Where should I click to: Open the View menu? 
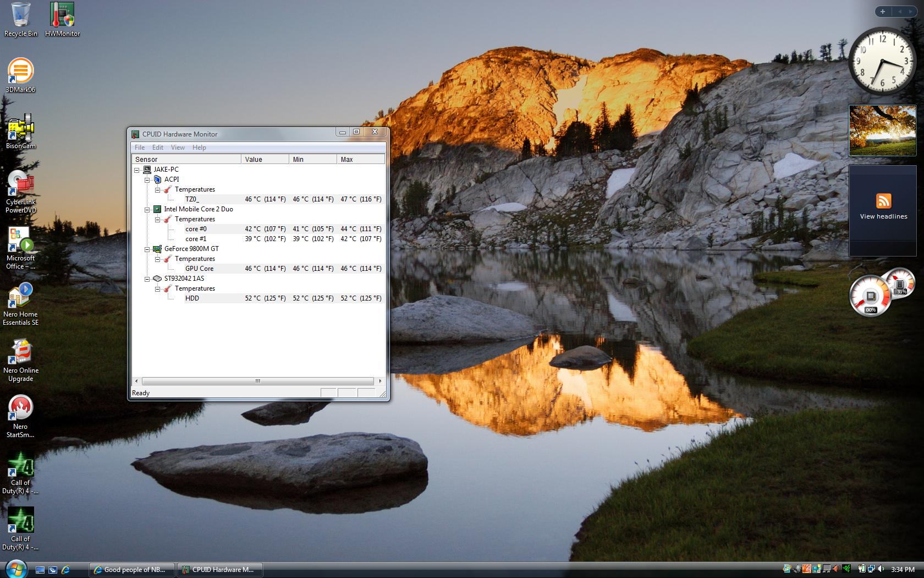[x=178, y=148]
